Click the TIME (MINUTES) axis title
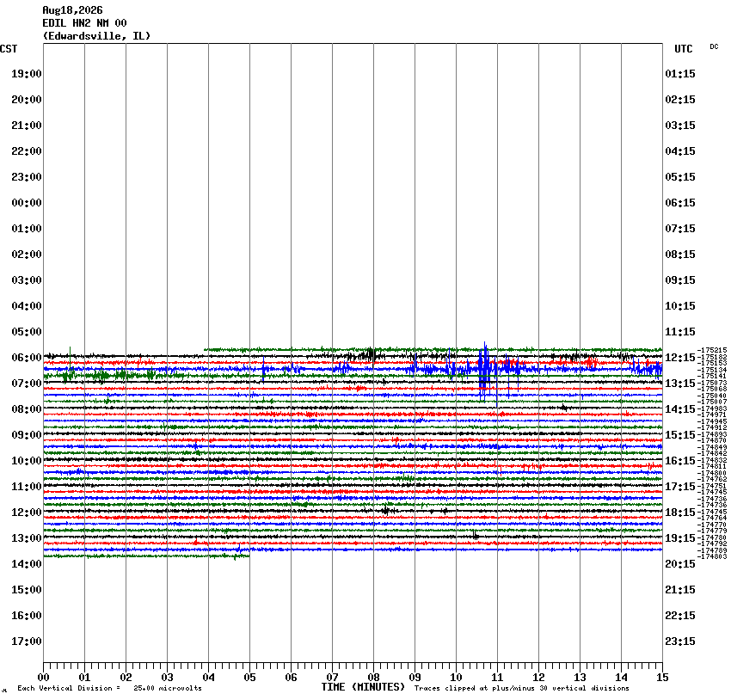Image resolution: width=731 pixels, height=700 pixels. tap(363, 687)
